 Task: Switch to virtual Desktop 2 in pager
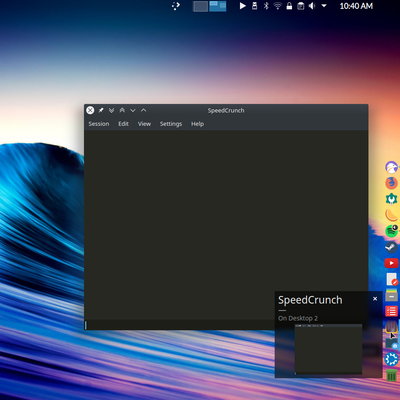click(x=218, y=6)
